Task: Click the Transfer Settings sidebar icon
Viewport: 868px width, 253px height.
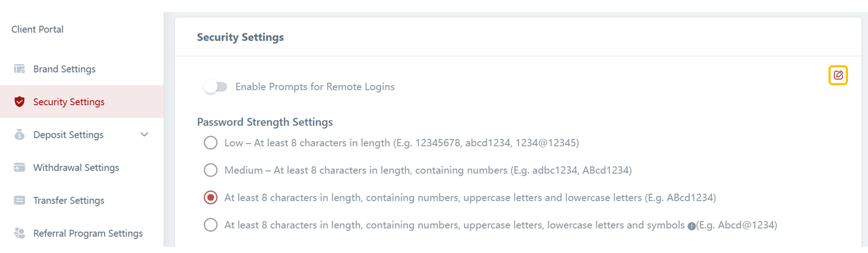Action: tap(19, 200)
